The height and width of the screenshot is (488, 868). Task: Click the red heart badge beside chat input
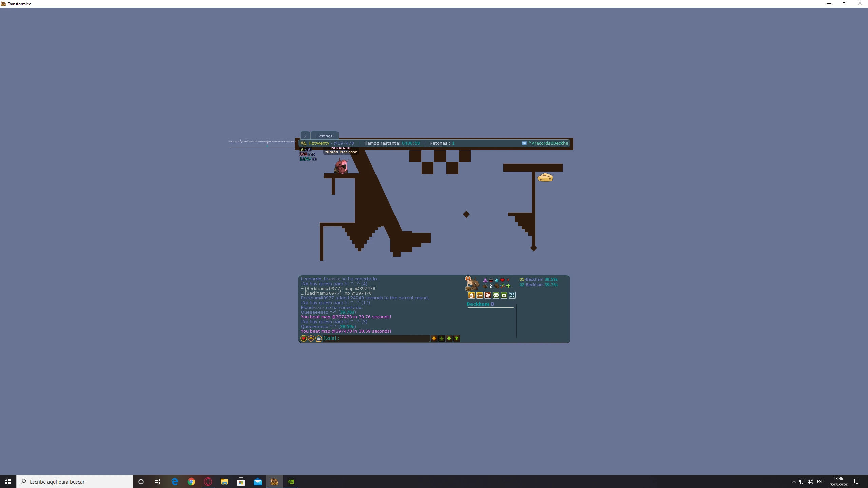tap(304, 338)
